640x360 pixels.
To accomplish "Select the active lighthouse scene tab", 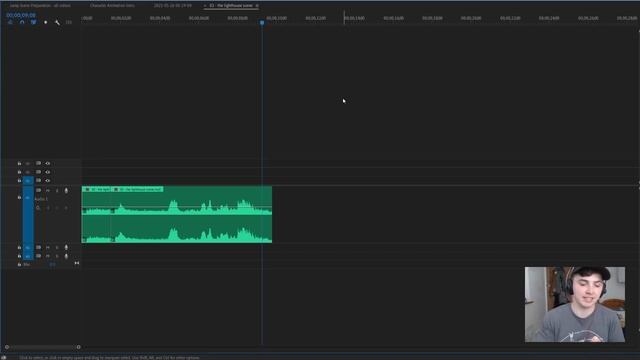I will tap(231, 6).
